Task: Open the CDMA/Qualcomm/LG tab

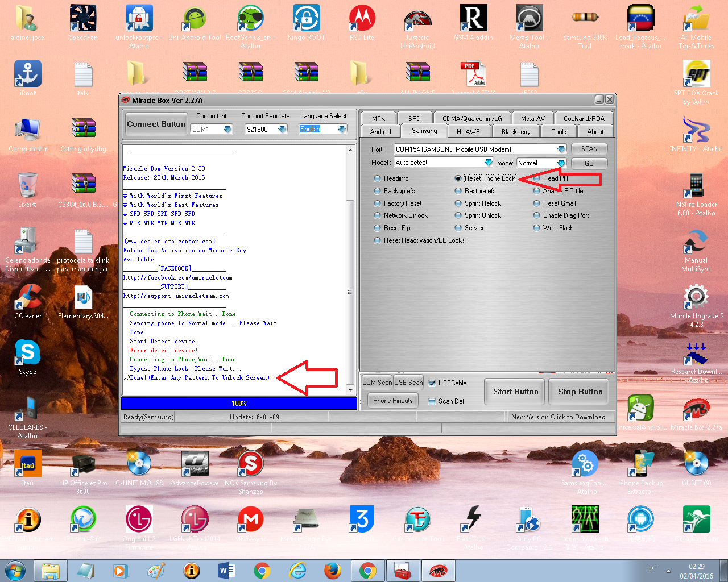Action: (472, 118)
